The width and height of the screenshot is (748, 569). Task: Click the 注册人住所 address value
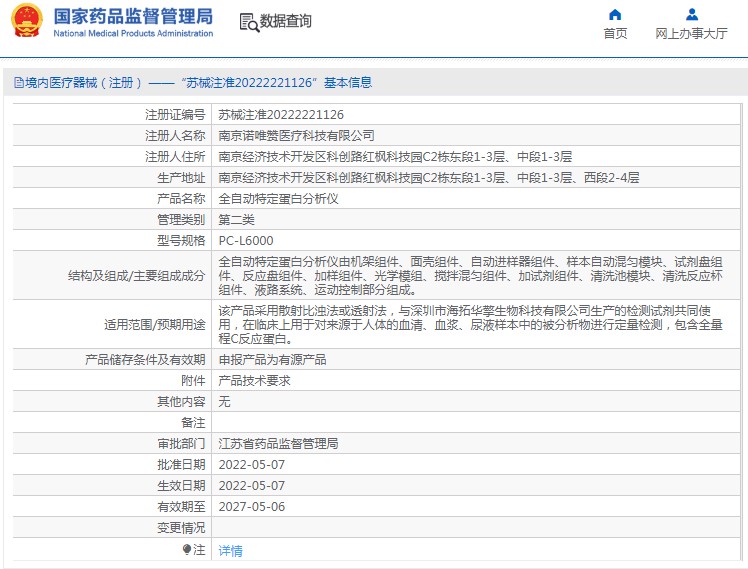point(395,157)
